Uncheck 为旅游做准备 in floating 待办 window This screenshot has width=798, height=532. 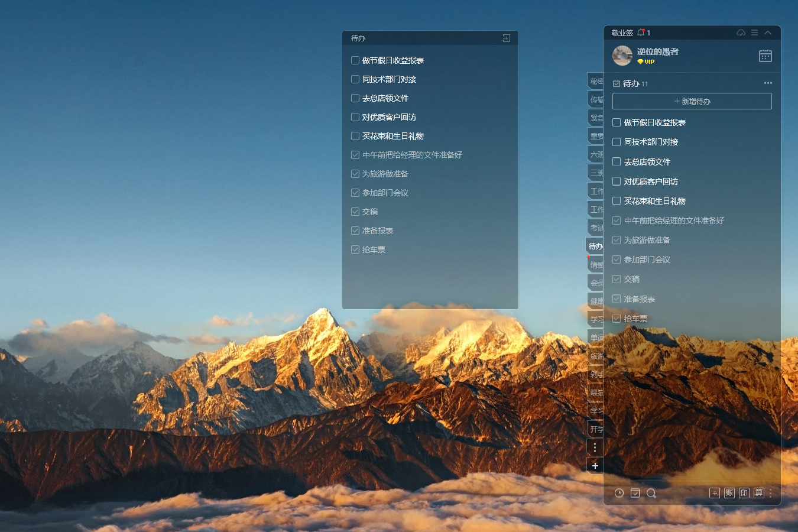click(x=355, y=174)
